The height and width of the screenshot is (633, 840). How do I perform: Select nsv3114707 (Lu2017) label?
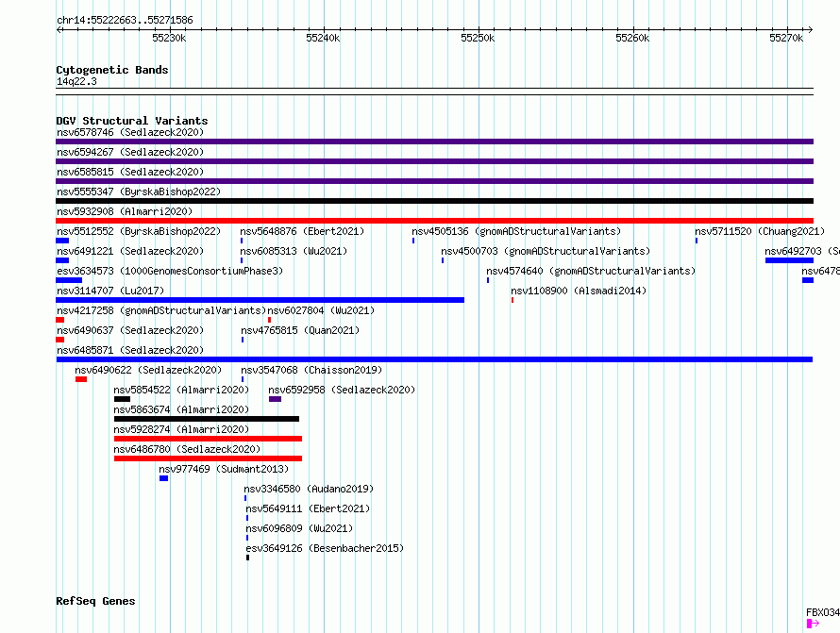click(110, 291)
